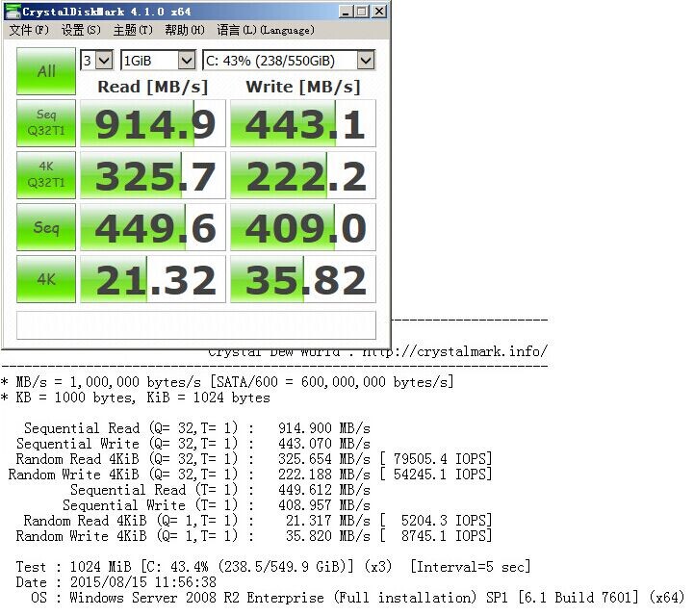
Task: Click the Seq read result 449.6
Action: pos(153,227)
